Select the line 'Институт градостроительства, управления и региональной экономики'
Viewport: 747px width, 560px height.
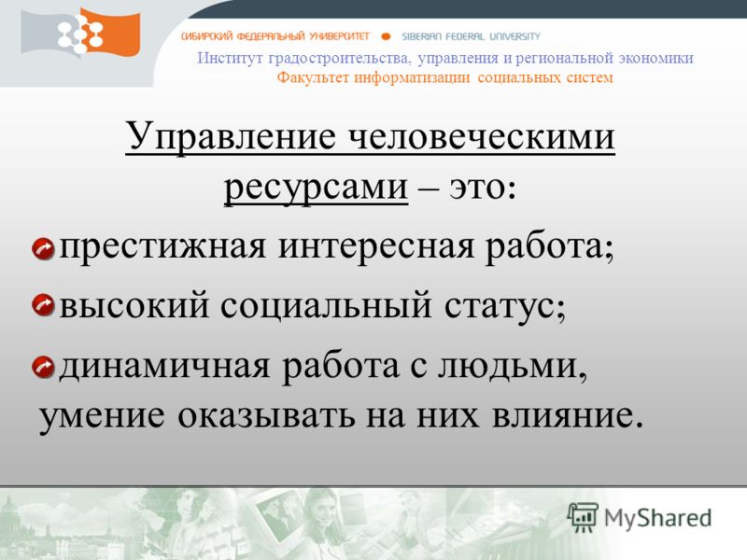tap(445, 58)
